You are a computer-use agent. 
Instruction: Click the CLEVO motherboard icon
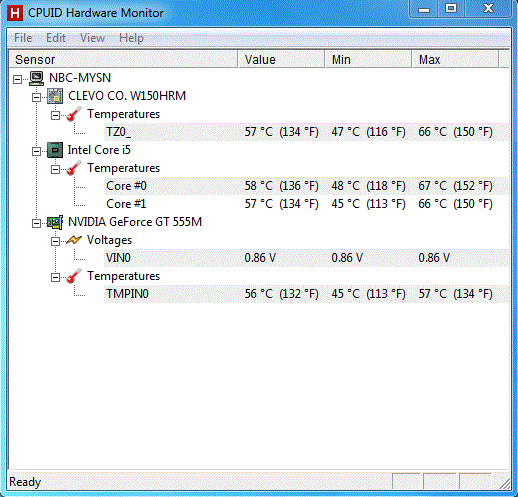coord(55,96)
